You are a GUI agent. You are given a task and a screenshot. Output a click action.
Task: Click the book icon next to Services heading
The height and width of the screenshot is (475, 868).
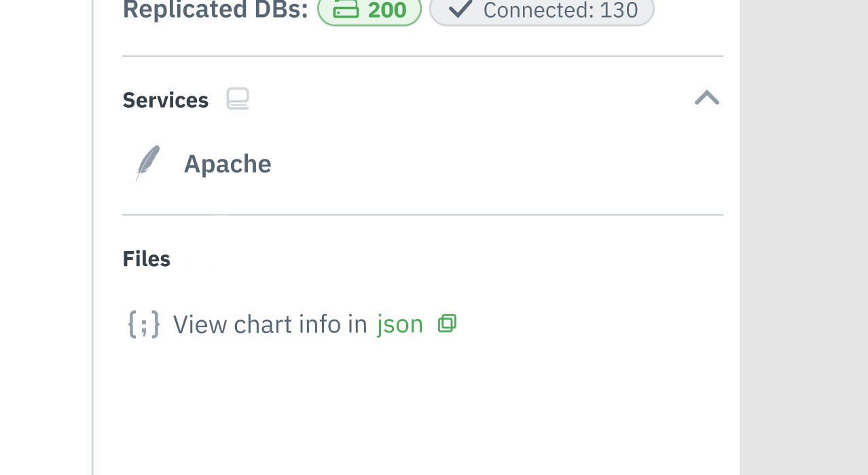point(237,98)
